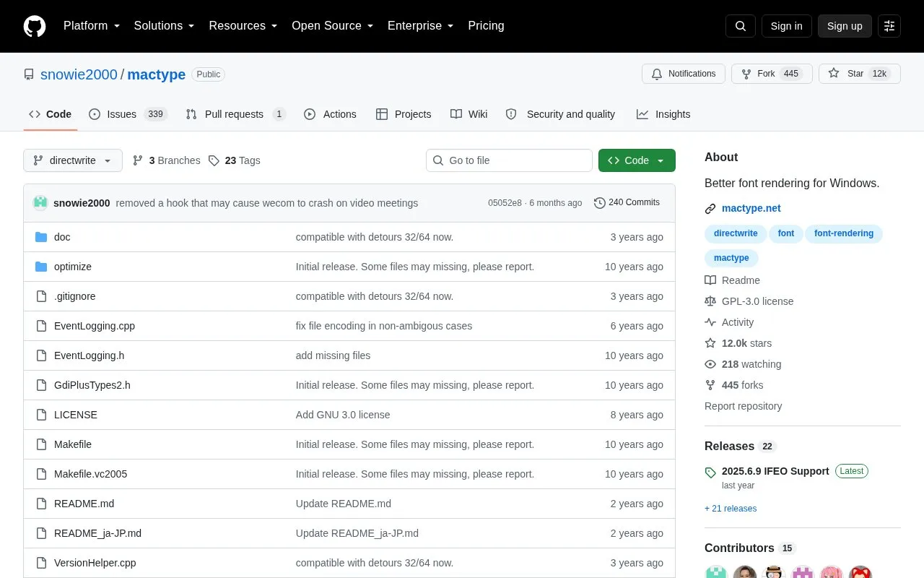This screenshot has height=578, width=924.
Task: Open the Insights tab
Action: [663, 114]
